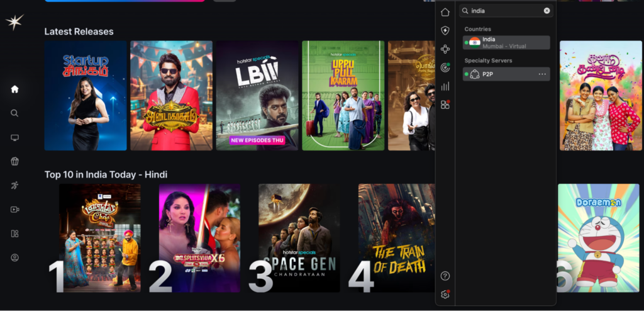Open the LBW hotstar specials poster
Image resolution: width=644 pixels, height=311 pixels.
(257, 96)
